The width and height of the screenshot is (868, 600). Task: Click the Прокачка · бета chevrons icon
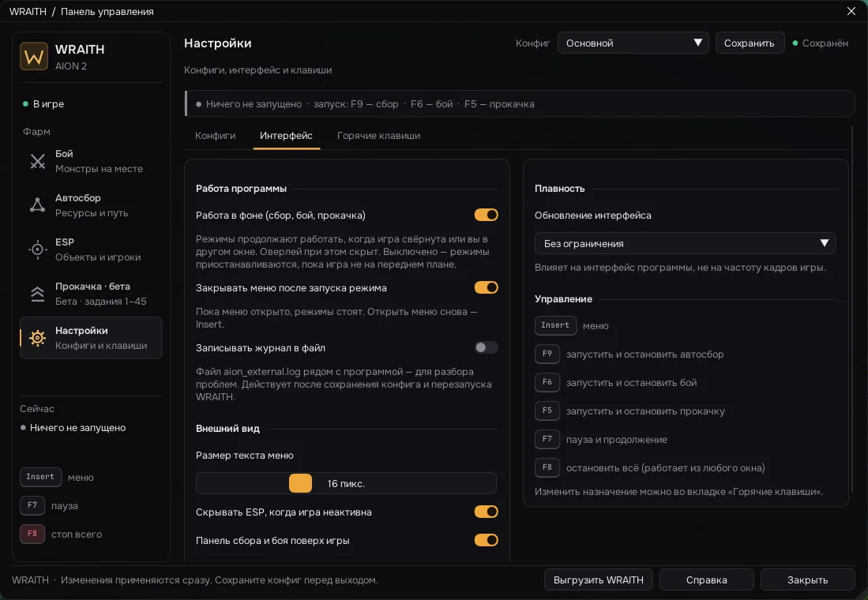coord(38,294)
